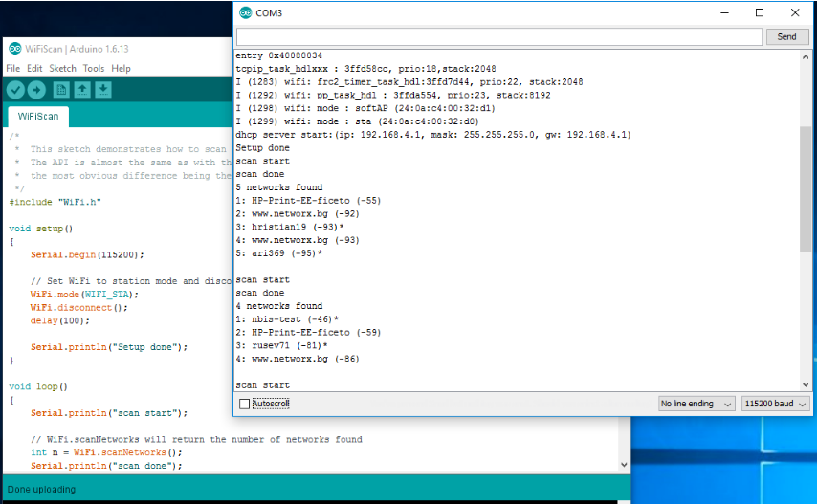Open the No line ending dropdown
This screenshot has width=818, height=504.
click(x=696, y=404)
